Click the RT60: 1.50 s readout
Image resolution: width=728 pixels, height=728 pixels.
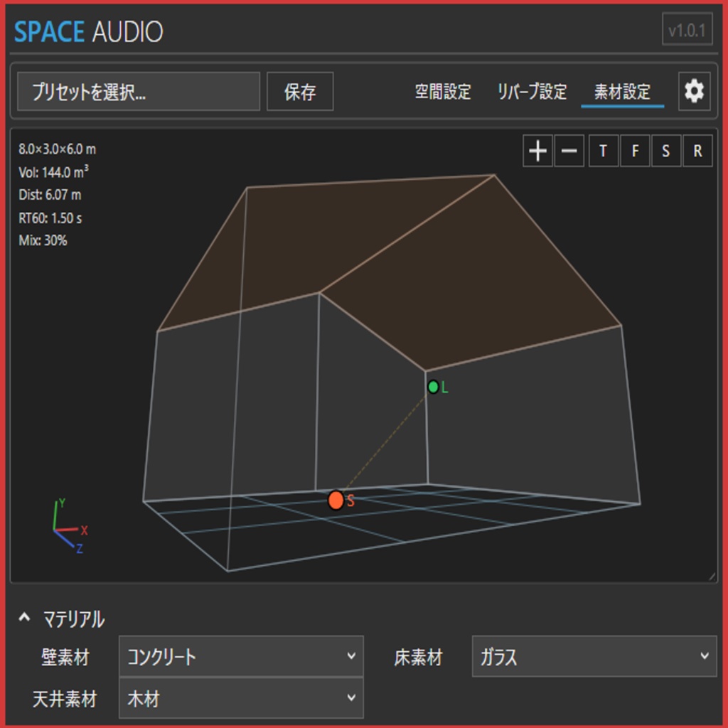point(50,218)
